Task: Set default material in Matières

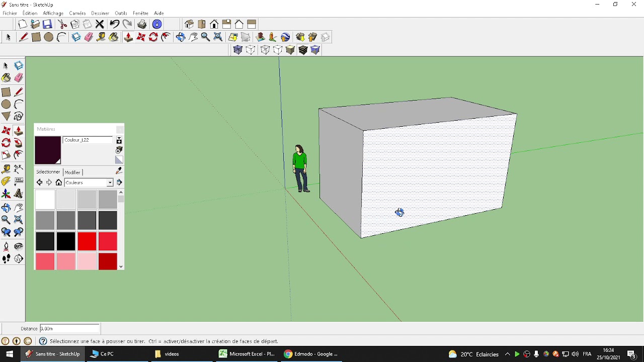Action: [x=119, y=160]
